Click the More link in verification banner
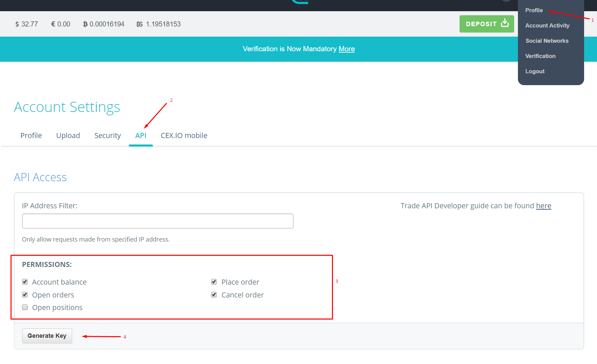 [x=347, y=49]
